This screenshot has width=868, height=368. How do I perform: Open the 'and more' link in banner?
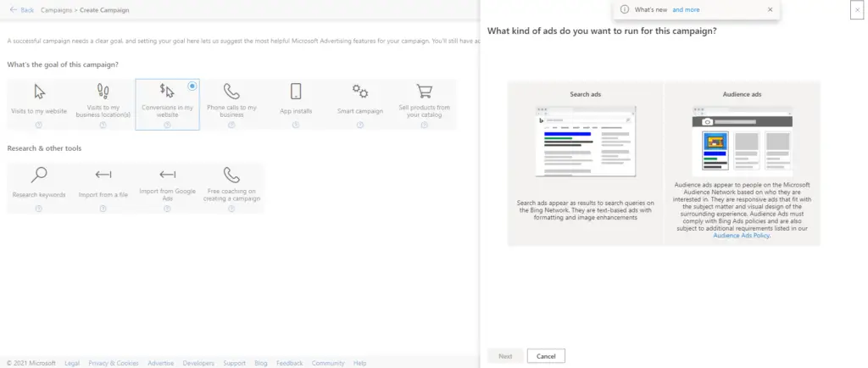pyautogui.click(x=686, y=9)
